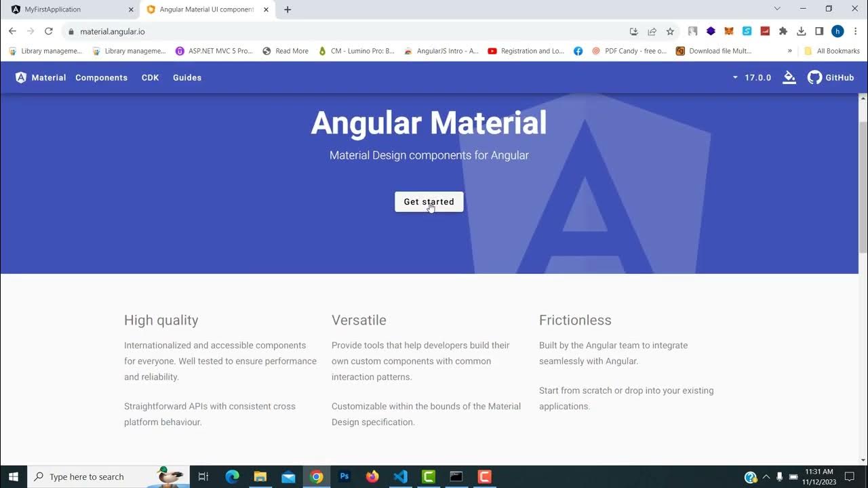Open the Chrome profile avatar 'h'
868x488 pixels.
(837, 31)
